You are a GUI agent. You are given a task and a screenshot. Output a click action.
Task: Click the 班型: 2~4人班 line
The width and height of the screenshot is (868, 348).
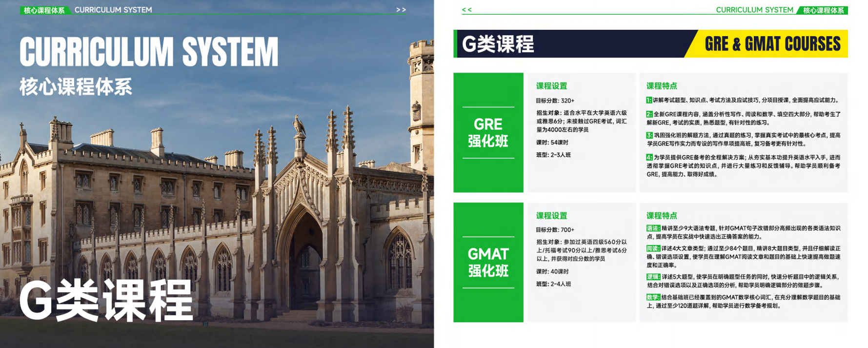553,284
